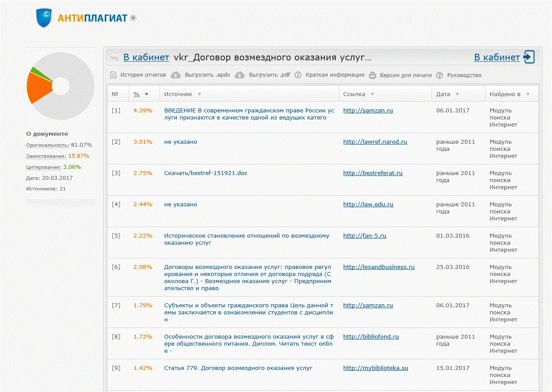The width and height of the screenshot is (552, 392).
Task: Click the Оригинальность label in document info
Action: coord(47,145)
